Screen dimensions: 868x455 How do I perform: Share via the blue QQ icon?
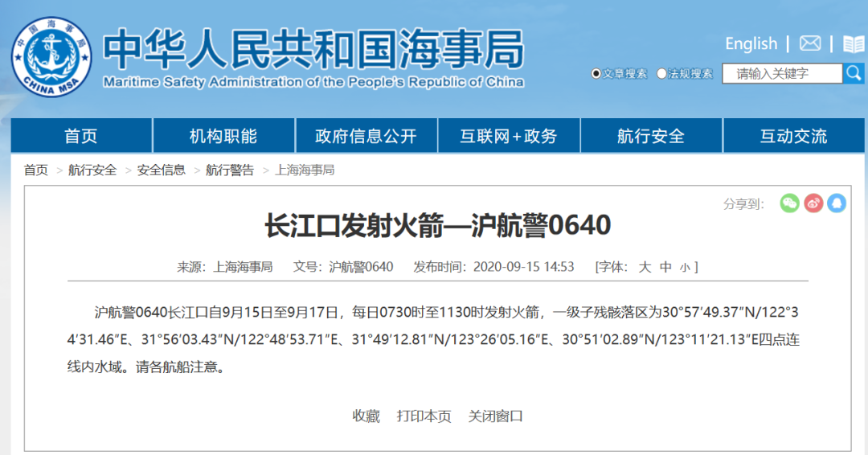[x=837, y=203]
